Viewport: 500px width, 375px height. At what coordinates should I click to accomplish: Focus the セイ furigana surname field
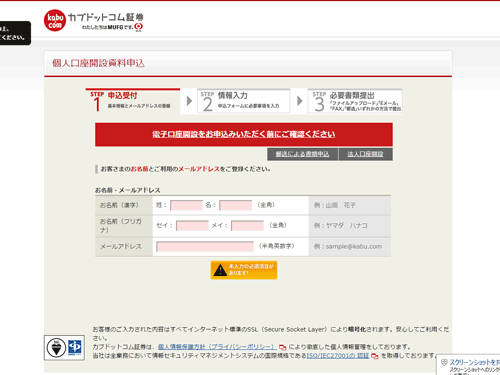pyautogui.click(x=192, y=226)
